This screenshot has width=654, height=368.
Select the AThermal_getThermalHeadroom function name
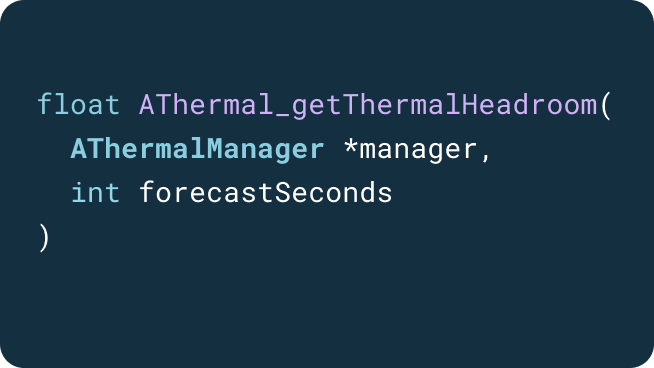coord(368,105)
